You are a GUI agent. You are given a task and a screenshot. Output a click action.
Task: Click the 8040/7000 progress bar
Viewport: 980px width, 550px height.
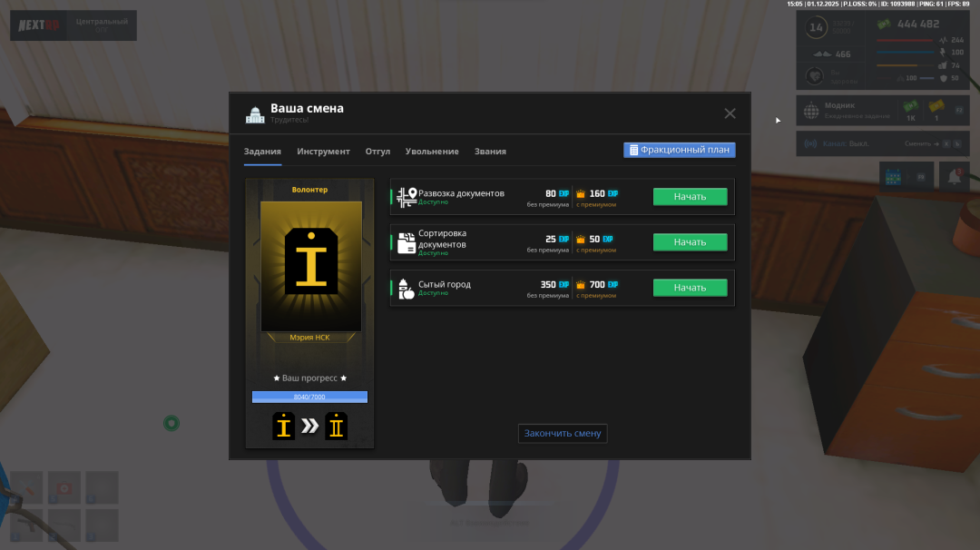pos(309,397)
